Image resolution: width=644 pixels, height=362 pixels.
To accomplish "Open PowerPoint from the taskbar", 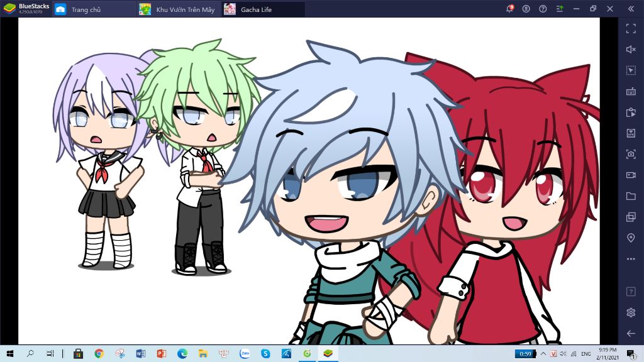I will coord(162,353).
